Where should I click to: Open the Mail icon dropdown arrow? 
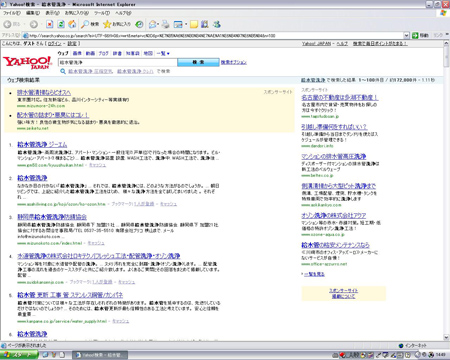(158, 24)
